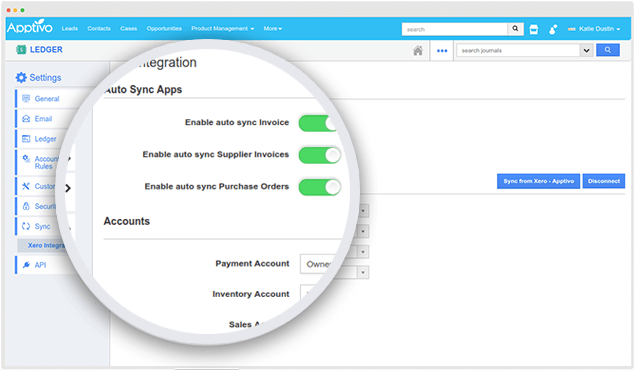Open the Katie Dustin user menu
This screenshot has height=371, width=635.
[594, 29]
